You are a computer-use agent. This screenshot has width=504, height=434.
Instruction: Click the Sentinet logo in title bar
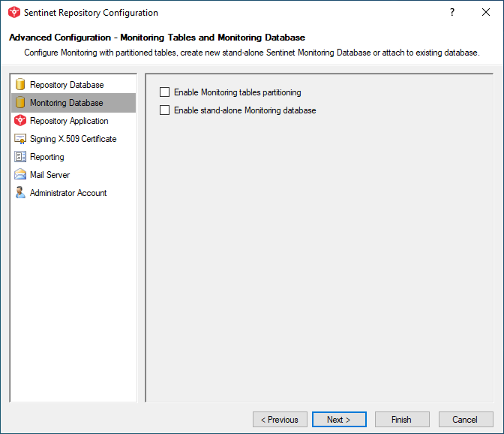click(x=14, y=12)
